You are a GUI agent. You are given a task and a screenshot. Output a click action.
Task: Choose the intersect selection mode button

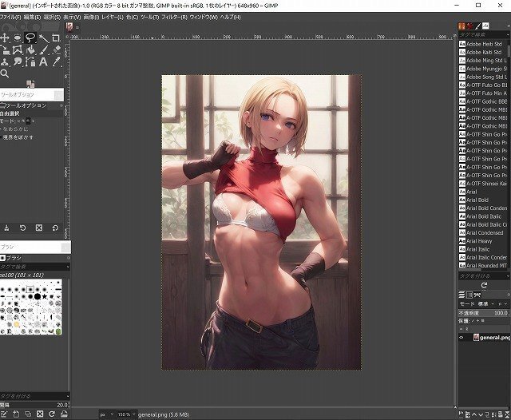click(33, 121)
